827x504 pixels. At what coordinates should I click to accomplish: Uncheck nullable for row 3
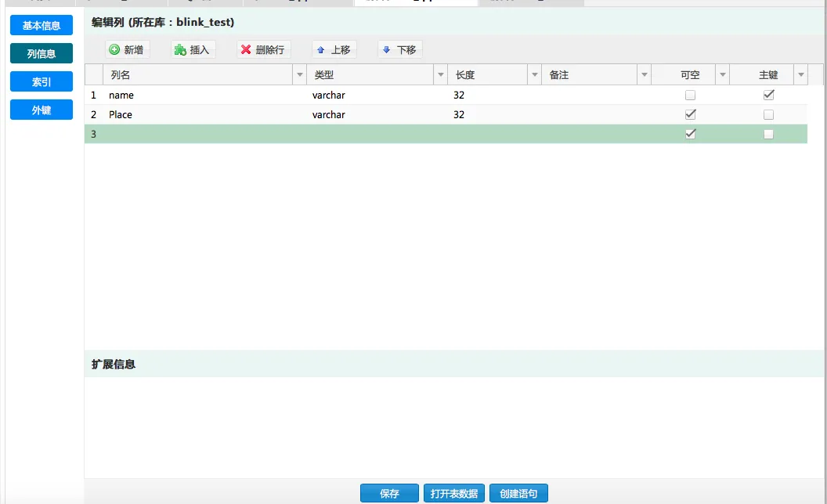[x=690, y=134]
